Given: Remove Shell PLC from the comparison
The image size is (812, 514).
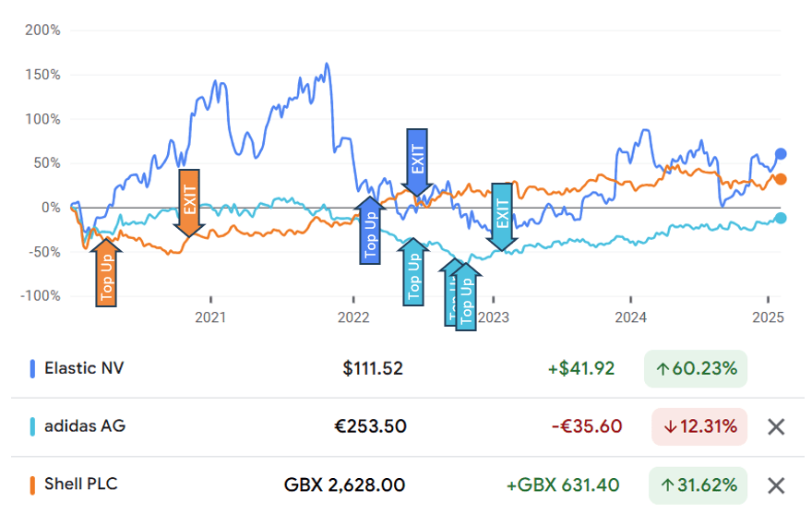Looking at the screenshot, I should 776,484.
